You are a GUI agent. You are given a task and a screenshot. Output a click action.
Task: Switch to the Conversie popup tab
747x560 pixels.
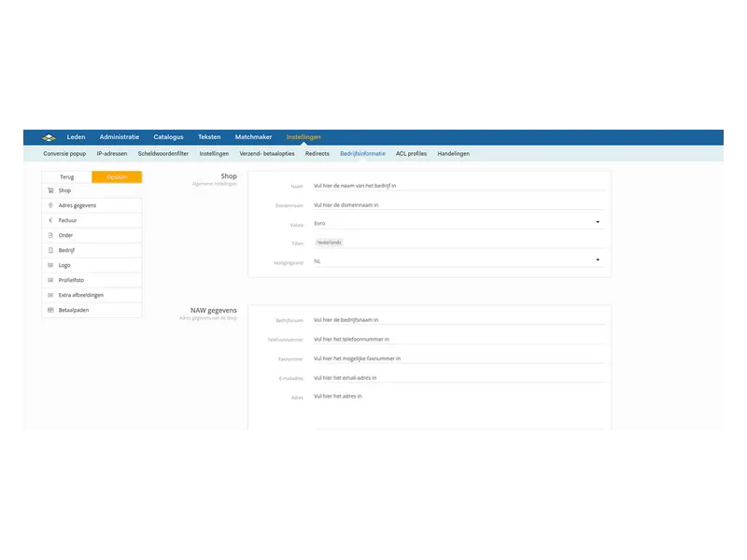tap(64, 154)
